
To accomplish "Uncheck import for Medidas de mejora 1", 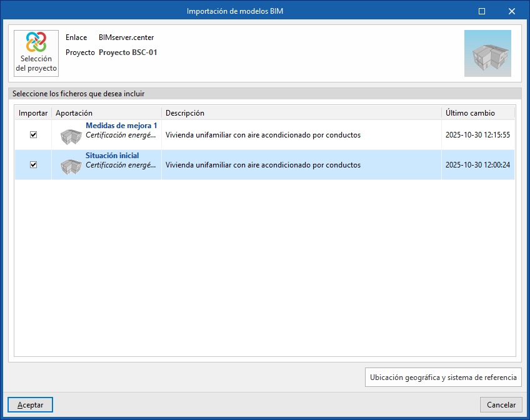I will tap(34, 134).
